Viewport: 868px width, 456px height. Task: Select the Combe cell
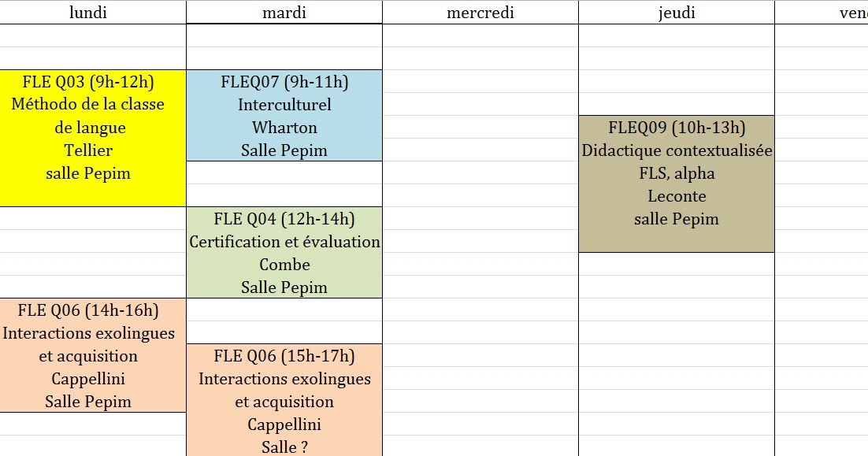tap(284, 265)
